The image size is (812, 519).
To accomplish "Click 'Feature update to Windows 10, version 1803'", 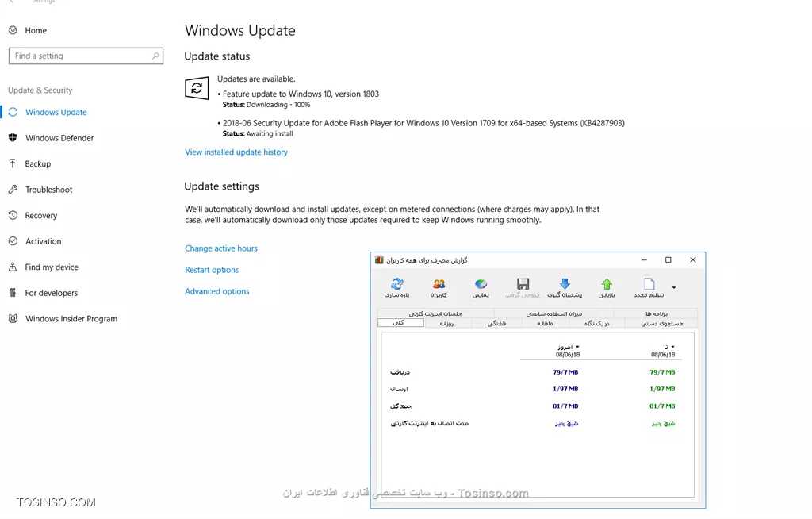I will [301, 94].
